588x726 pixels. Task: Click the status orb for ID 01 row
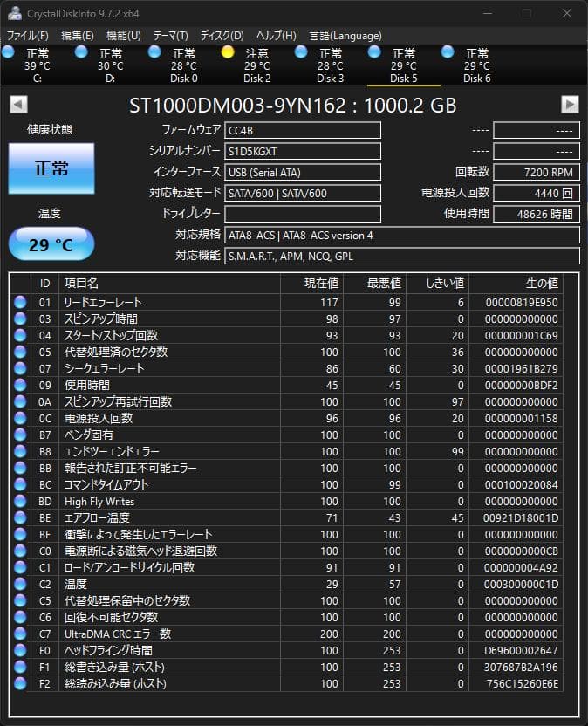[x=20, y=302]
